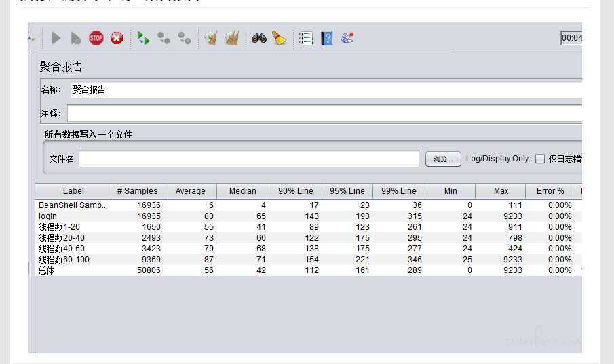Click the Label column header
This screenshot has height=364, width=614.
click(x=73, y=191)
